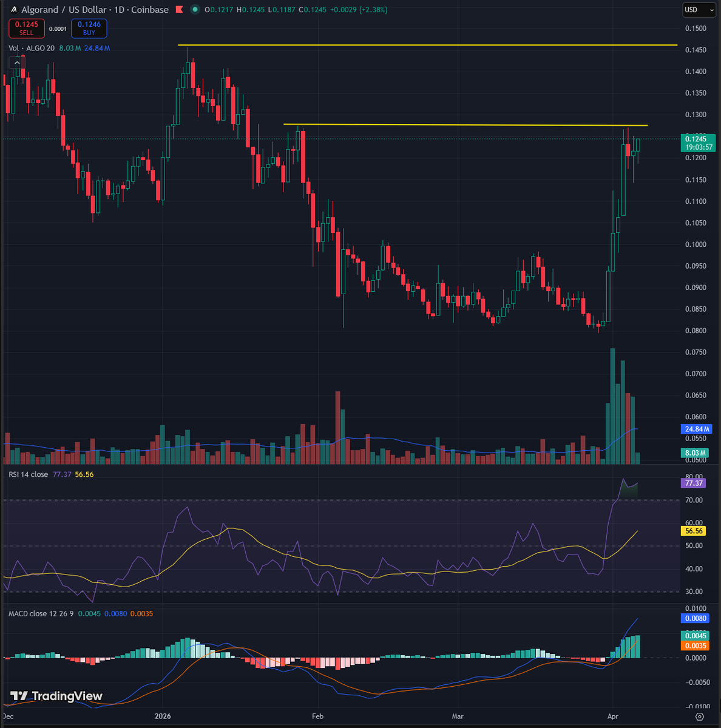Click the 2026 label on time axis
This screenshot has width=721, height=728.
[163, 716]
